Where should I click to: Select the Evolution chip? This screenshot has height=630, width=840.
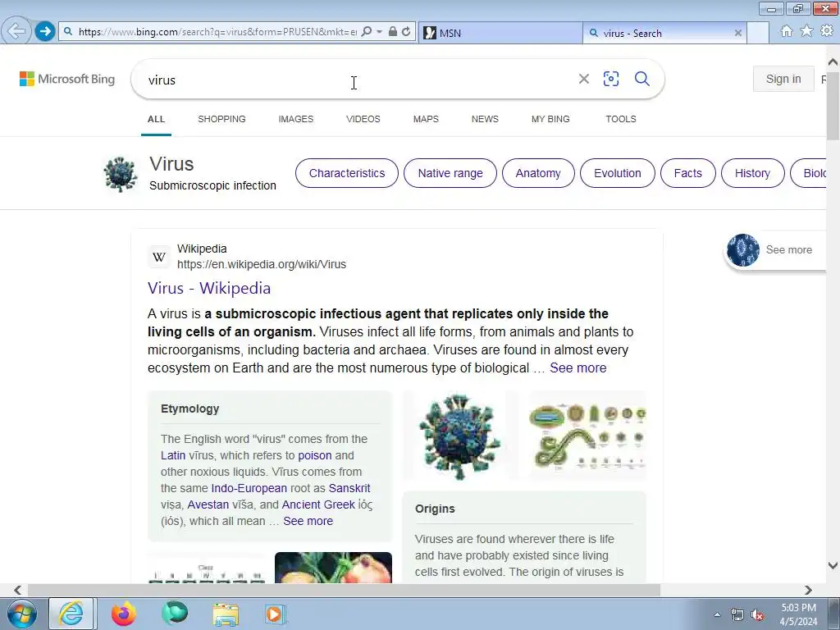pyautogui.click(x=617, y=173)
